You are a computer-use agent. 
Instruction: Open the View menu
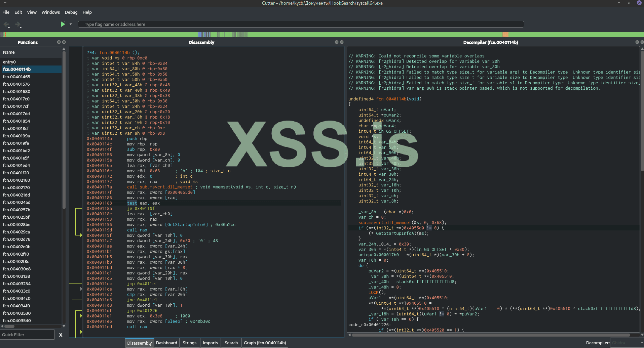point(32,12)
